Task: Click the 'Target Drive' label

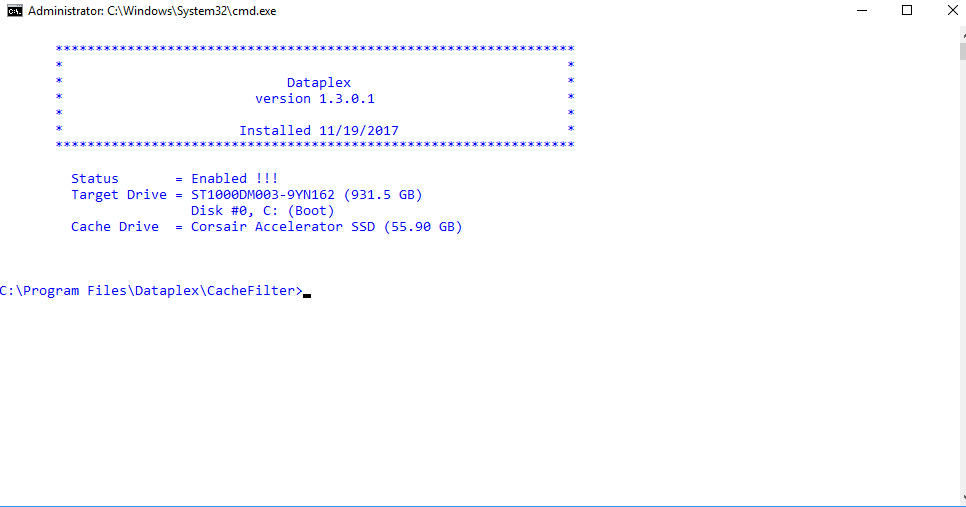Action: tap(119, 195)
